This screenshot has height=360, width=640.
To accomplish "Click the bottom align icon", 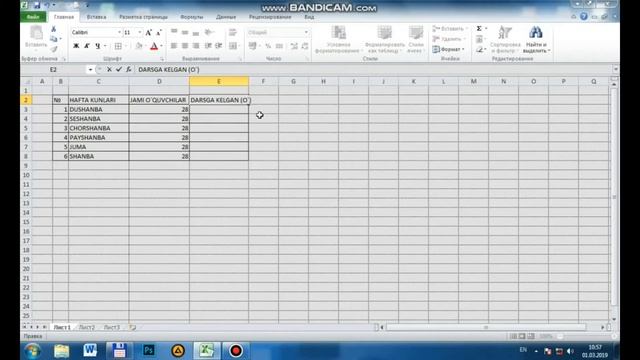I will pos(196,32).
